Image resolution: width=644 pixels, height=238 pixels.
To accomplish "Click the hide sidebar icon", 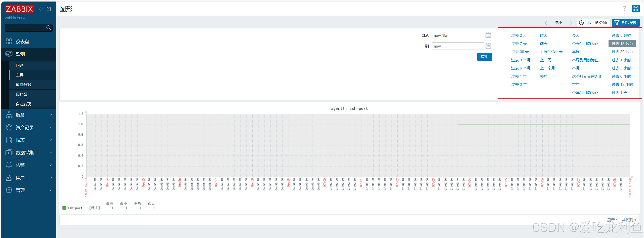I will pyautogui.click(x=49, y=9).
